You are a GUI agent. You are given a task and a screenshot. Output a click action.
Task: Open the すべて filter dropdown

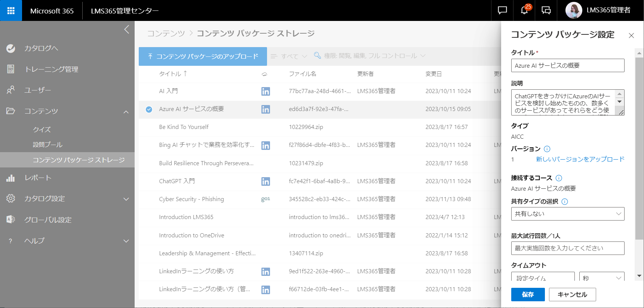click(289, 56)
